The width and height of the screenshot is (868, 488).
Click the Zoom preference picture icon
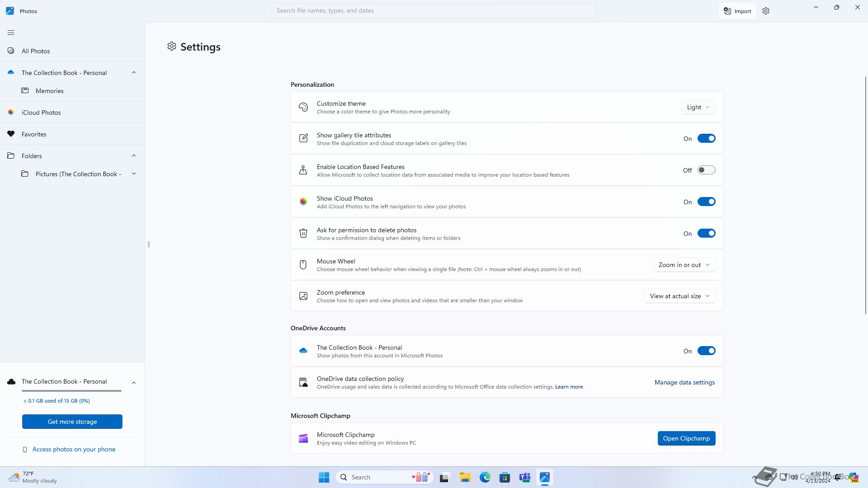pyautogui.click(x=303, y=296)
